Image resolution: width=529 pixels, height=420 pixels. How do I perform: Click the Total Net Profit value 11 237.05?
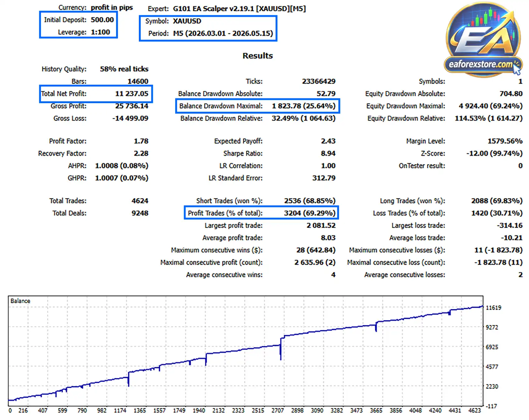pos(132,94)
